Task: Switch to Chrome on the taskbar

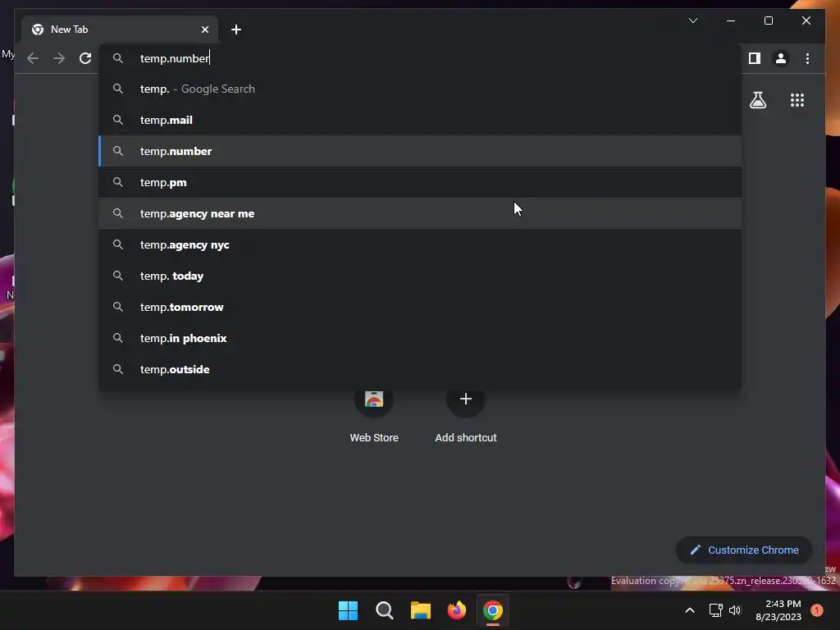Action: 493,610
